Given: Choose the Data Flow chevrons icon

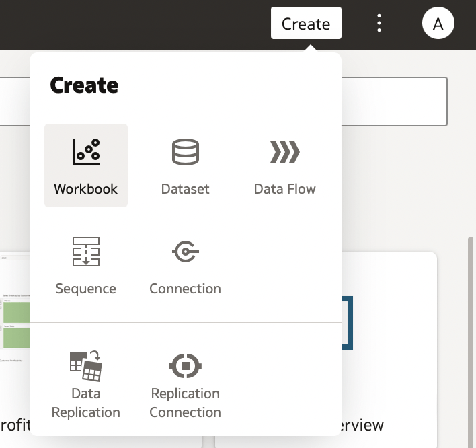Looking at the screenshot, I should [x=284, y=151].
